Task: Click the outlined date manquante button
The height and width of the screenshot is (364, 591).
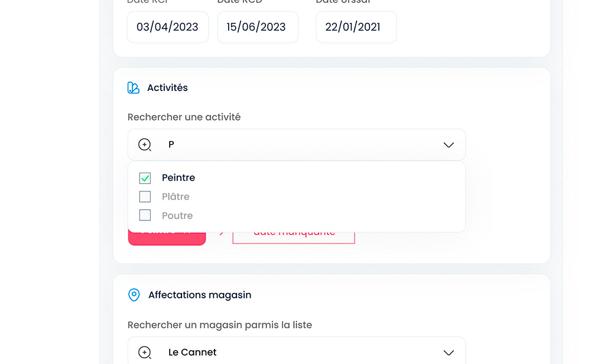Action: coord(294,238)
